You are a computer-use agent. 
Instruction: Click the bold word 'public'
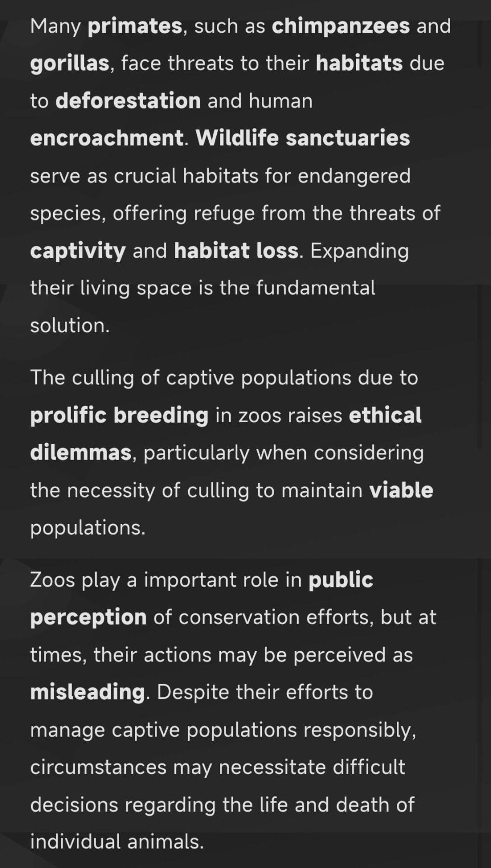click(341, 580)
